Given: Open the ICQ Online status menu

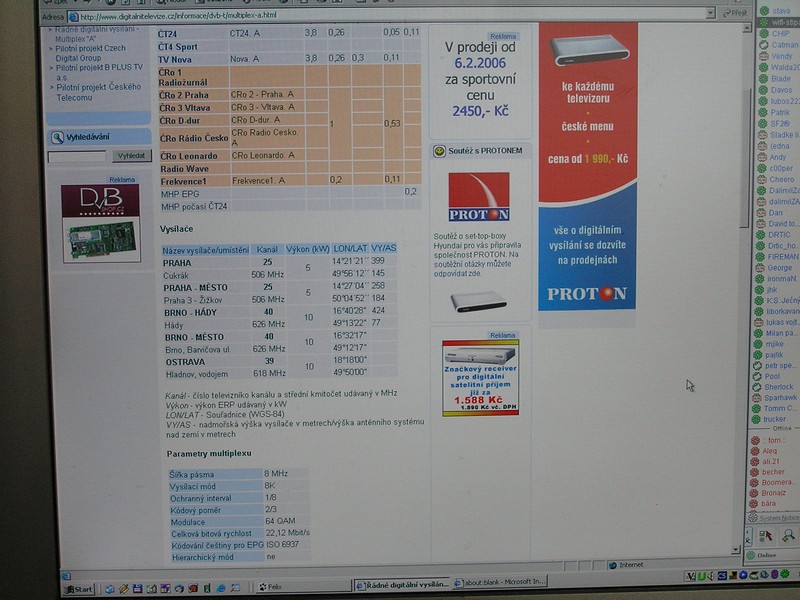Looking at the screenshot, I should pyautogui.click(x=767, y=555).
